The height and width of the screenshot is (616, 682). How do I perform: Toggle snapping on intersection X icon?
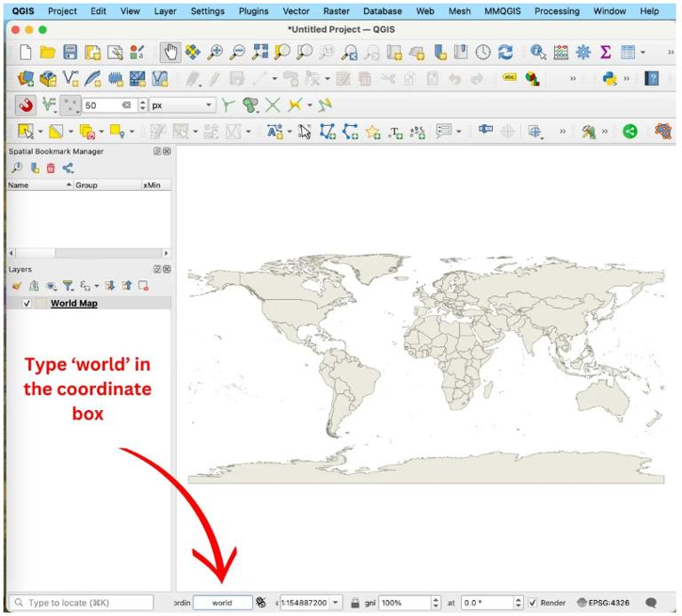(x=273, y=106)
